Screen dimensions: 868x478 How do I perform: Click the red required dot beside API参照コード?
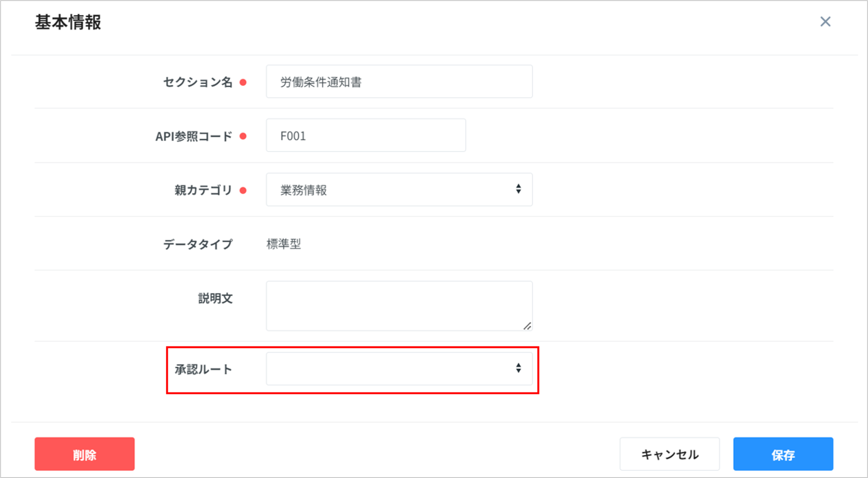[x=243, y=136]
